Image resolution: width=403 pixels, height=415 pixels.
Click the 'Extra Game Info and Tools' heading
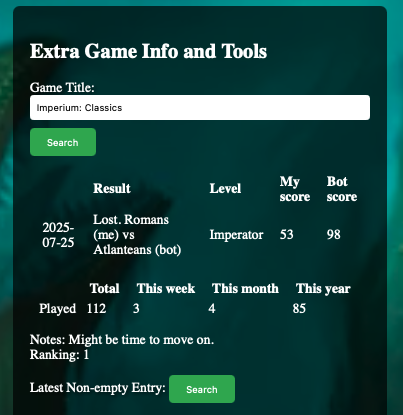(149, 51)
